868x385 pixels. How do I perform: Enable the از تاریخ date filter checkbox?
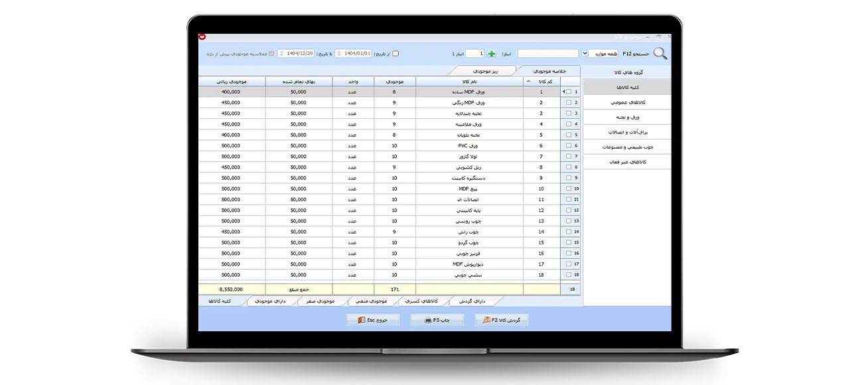click(x=396, y=54)
